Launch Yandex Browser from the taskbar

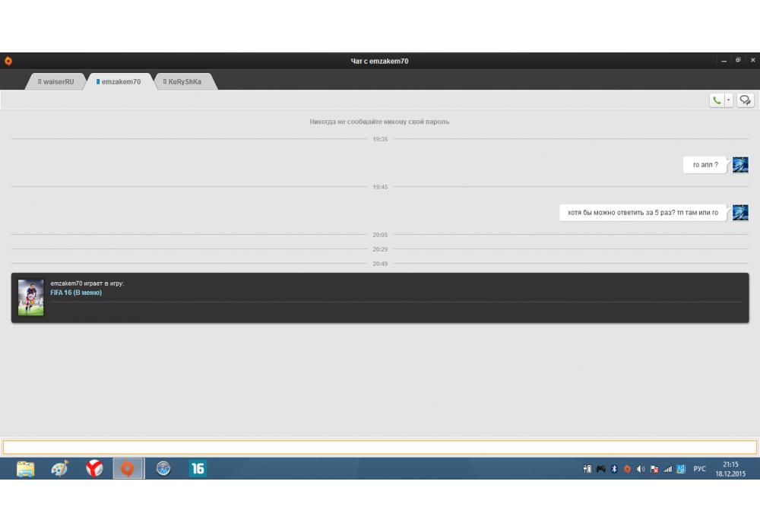pos(94,468)
